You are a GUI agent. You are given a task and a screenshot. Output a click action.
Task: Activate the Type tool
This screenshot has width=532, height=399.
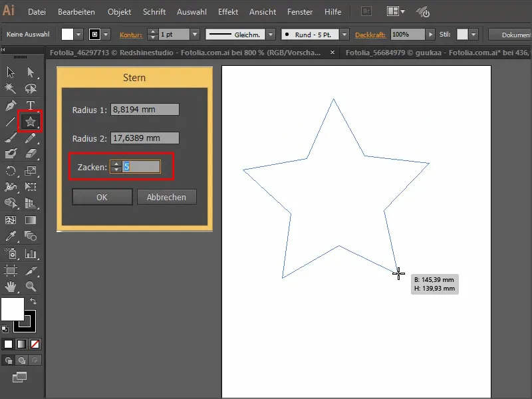(31, 105)
